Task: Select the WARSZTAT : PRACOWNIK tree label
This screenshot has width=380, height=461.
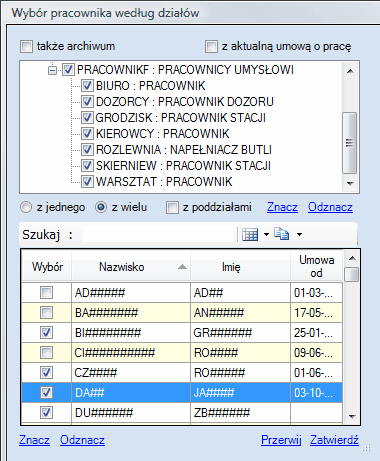Action: [x=164, y=182]
